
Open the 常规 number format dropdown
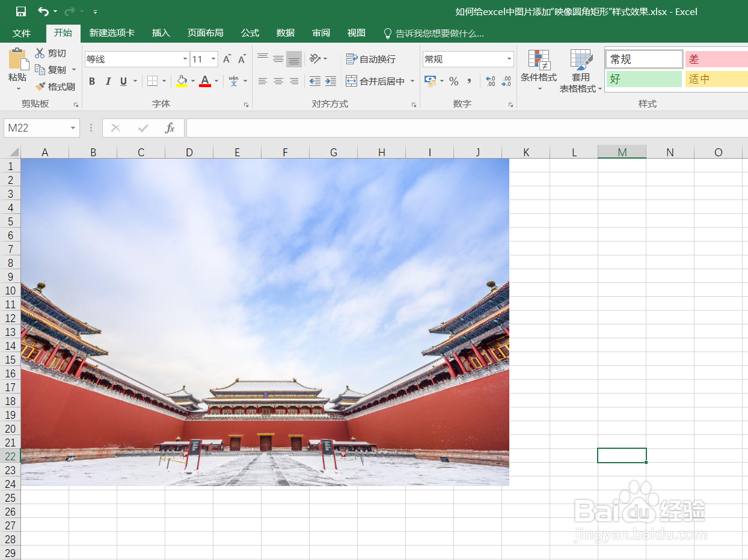pyautogui.click(x=509, y=59)
